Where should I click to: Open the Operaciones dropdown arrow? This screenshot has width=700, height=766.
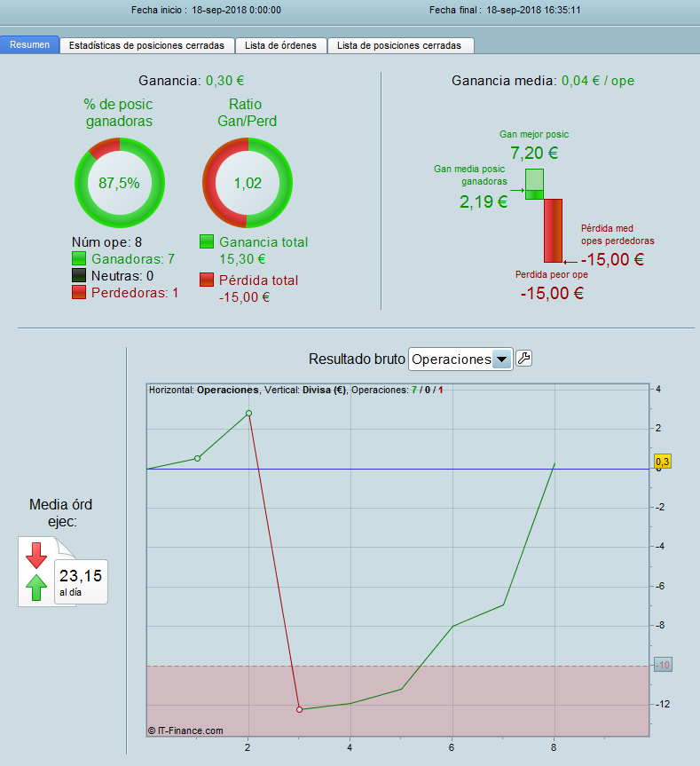[501, 359]
